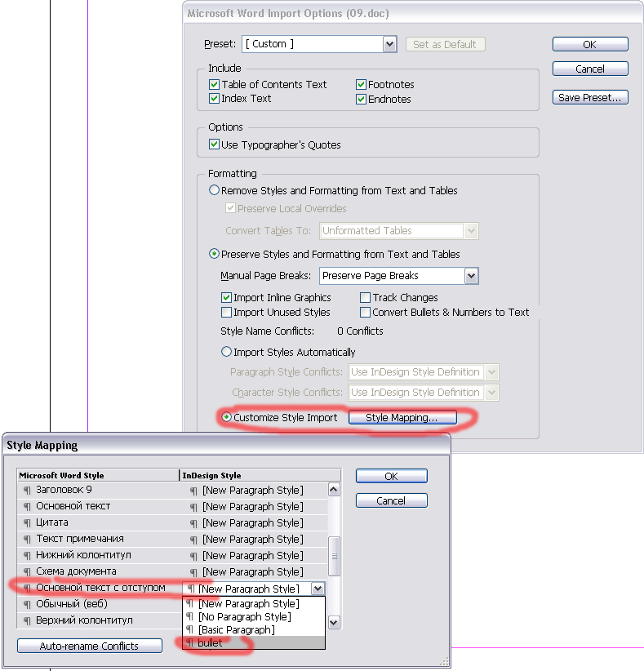Select Remove Styles and Formatting radio

214,190
